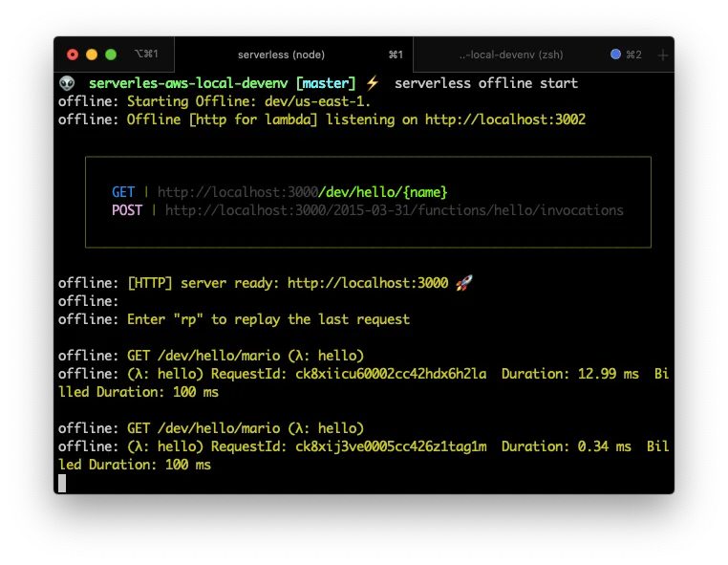
Task: Switch to the serverless (node) tab
Action: click(293, 54)
